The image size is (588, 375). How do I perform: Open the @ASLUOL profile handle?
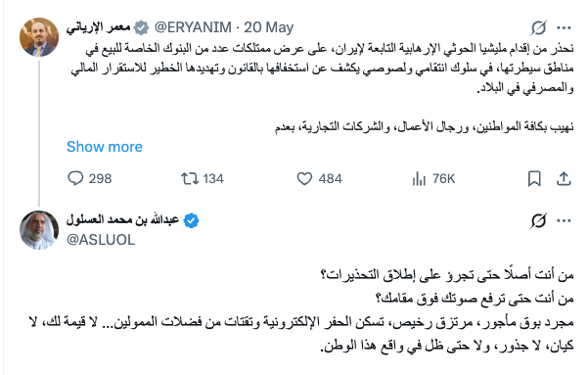point(101,240)
